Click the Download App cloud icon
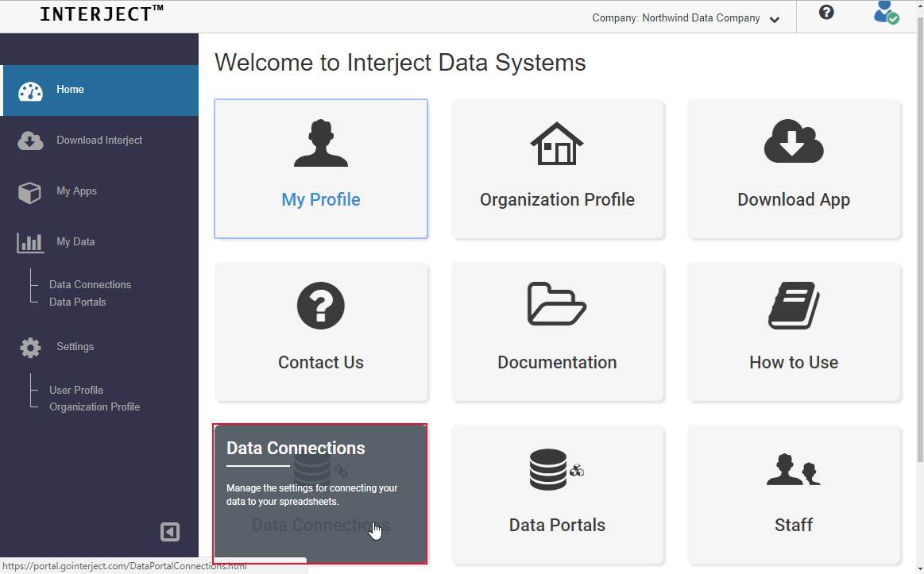The width and height of the screenshot is (924, 574). tap(794, 141)
